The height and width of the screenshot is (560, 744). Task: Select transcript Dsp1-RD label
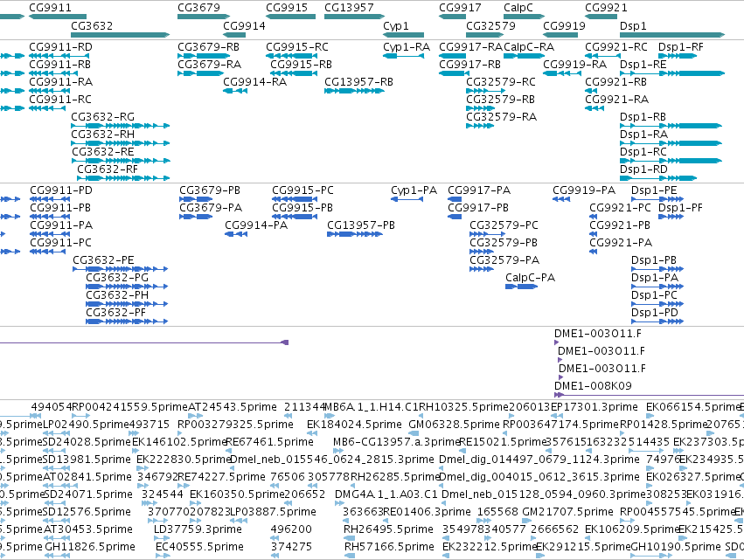point(643,169)
